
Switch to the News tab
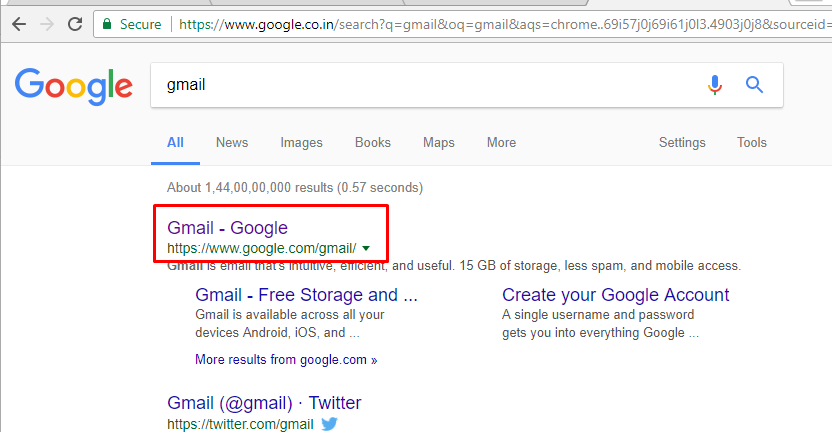click(232, 143)
